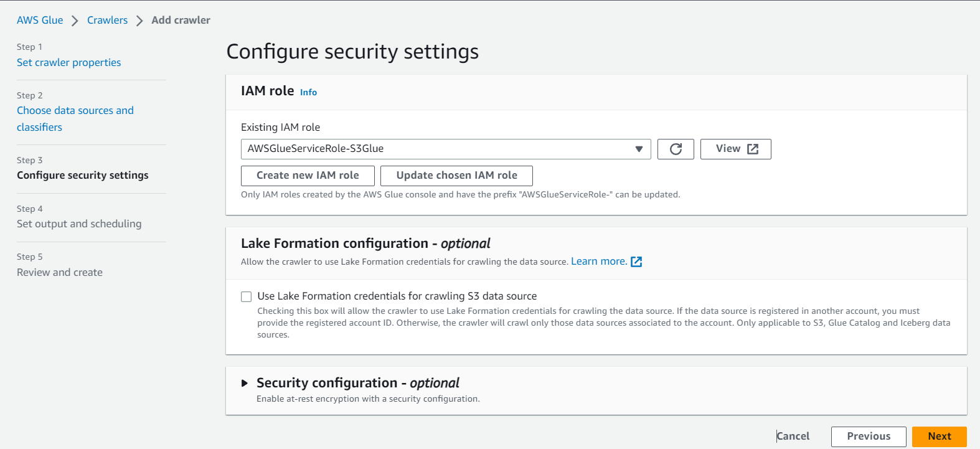The width and height of the screenshot is (980, 449).
Task: Click Update chosen IAM role button
Action: pos(456,176)
